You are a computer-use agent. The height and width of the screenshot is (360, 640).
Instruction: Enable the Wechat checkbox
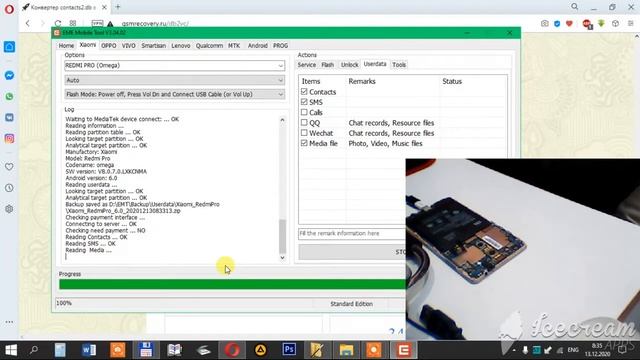(x=304, y=133)
